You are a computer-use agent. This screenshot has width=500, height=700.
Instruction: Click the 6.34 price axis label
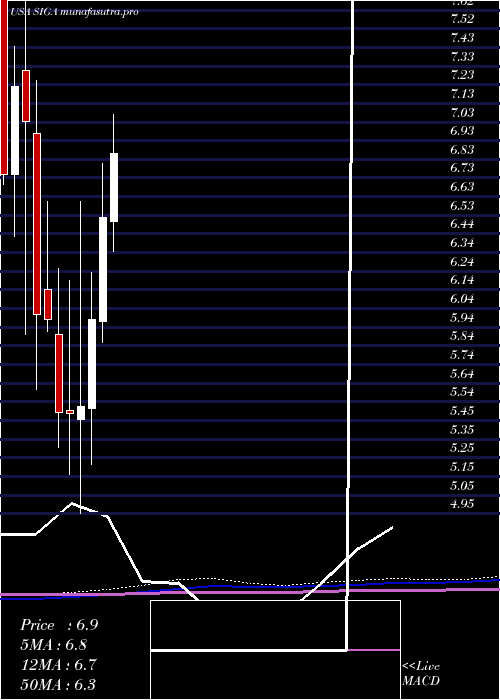pos(462,243)
